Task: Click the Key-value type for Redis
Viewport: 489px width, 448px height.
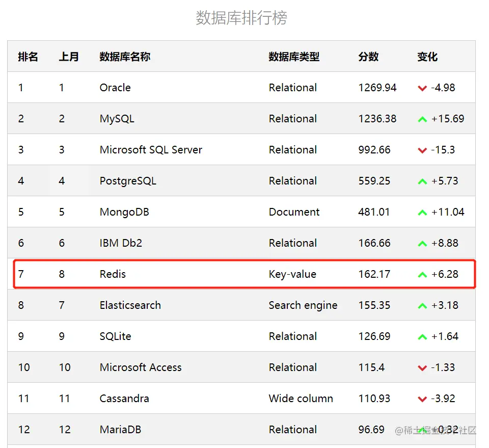Action: (292, 274)
